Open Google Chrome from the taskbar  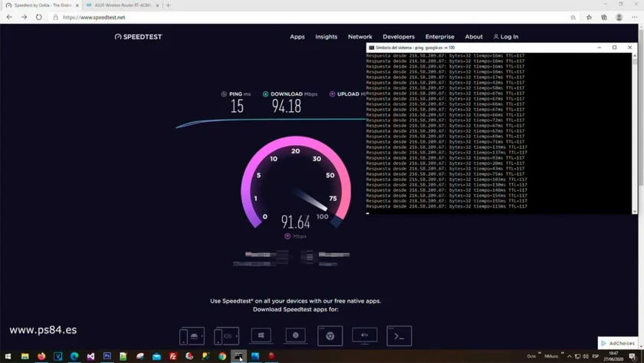(x=222, y=356)
